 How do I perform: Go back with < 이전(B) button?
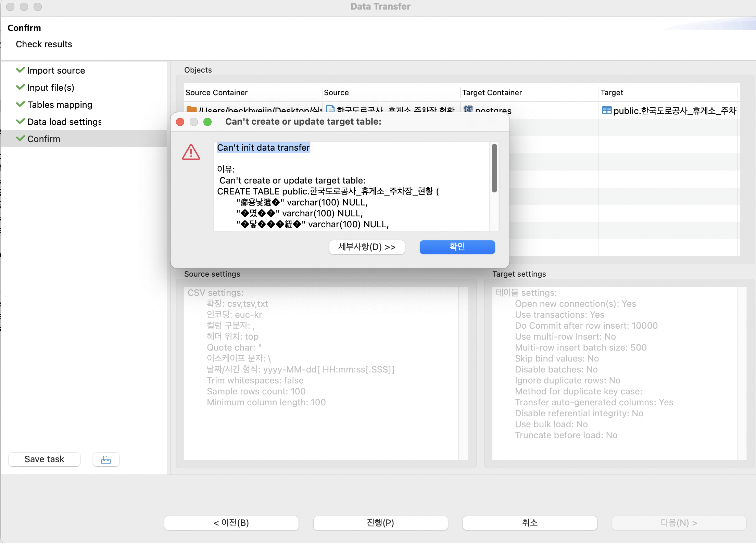[231, 523]
